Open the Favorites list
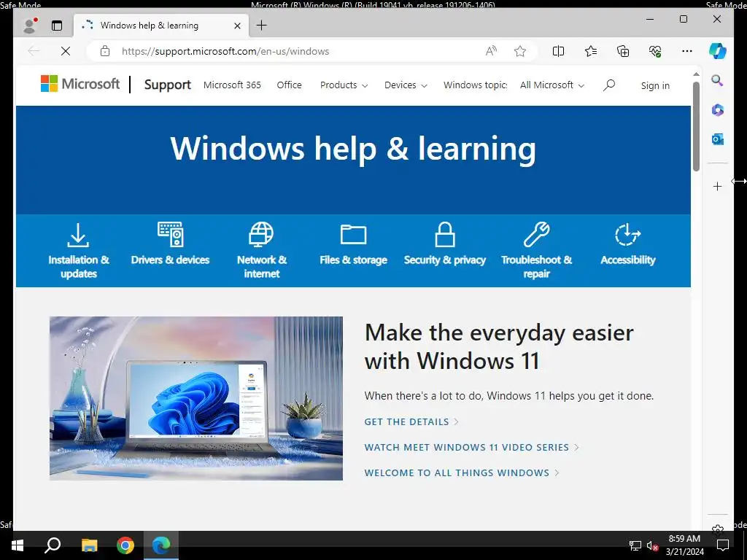 [x=591, y=51]
